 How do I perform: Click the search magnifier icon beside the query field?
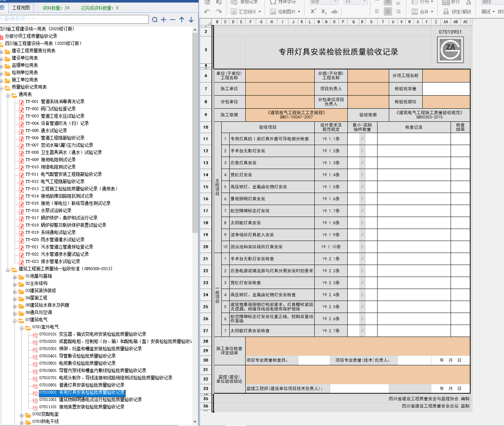155,20
